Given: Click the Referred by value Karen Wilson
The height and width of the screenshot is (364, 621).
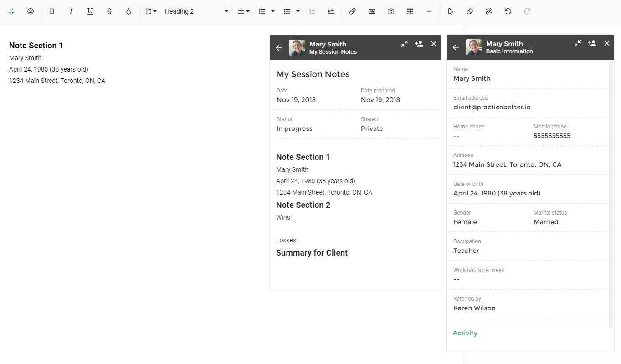Looking at the screenshot, I should coord(474,308).
